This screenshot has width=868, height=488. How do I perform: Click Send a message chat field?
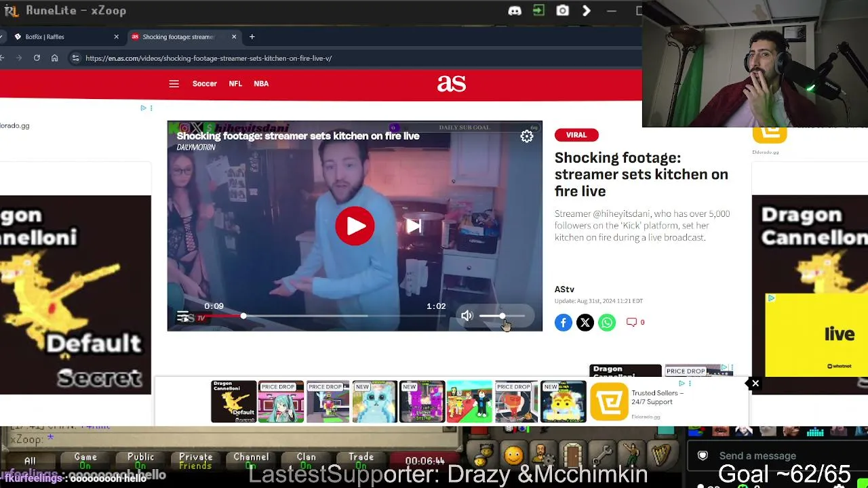776,456
